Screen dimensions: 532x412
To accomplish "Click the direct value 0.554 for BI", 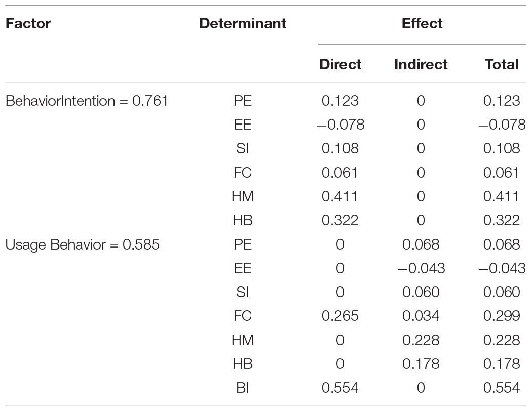I will tap(340, 388).
